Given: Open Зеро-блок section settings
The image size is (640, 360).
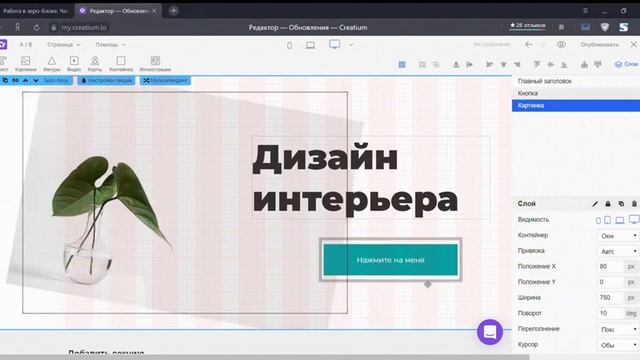Looking at the screenshot, I should pyautogui.click(x=56, y=80).
